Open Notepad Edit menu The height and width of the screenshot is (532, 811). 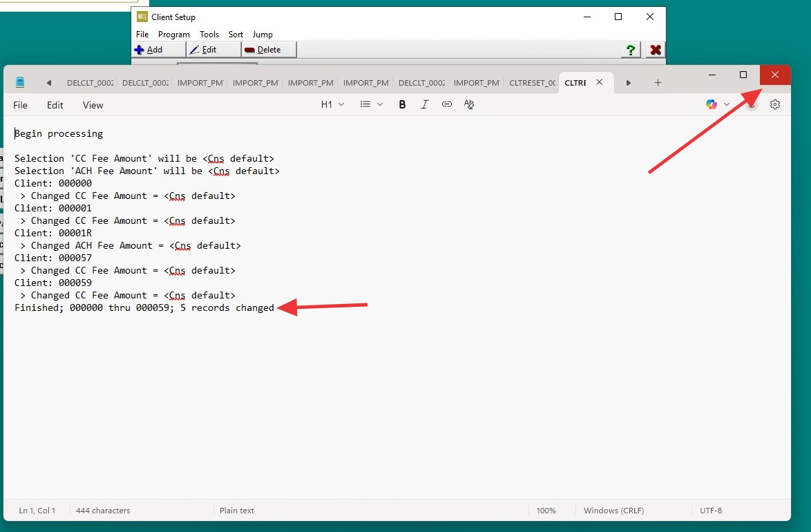(x=55, y=105)
